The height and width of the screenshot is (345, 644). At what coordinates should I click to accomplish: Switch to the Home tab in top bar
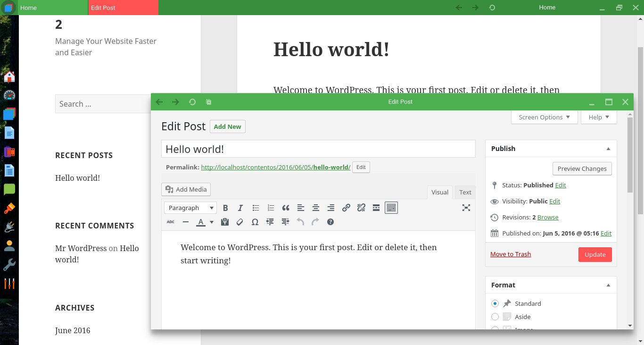point(53,8)
